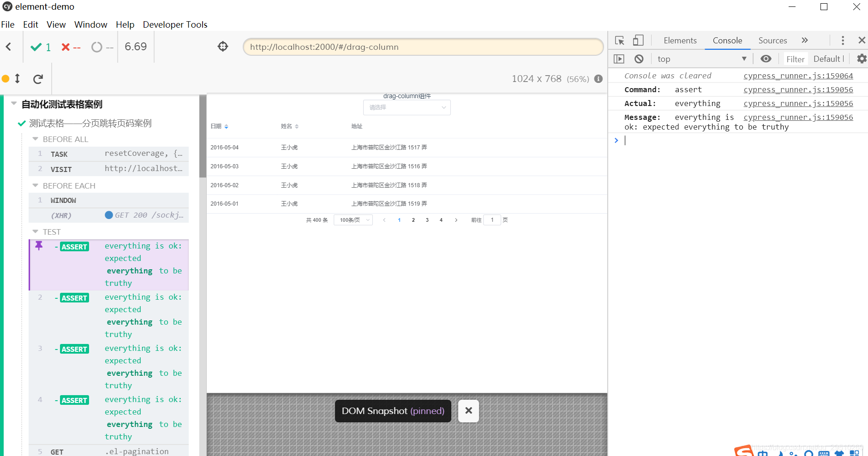
Task: Go back to test list arrow
Action: (x=8, y=47)
